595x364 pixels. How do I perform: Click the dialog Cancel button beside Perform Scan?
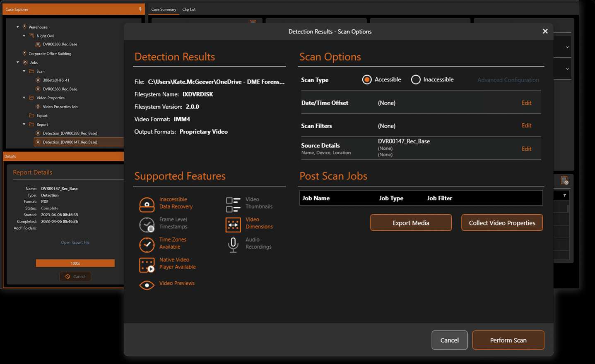click(449, 340)
